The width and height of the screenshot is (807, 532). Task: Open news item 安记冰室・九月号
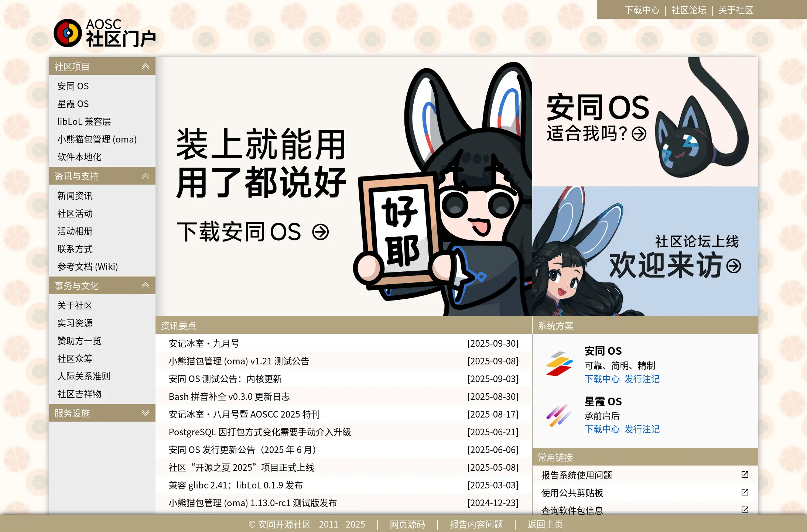click(204, 343)
